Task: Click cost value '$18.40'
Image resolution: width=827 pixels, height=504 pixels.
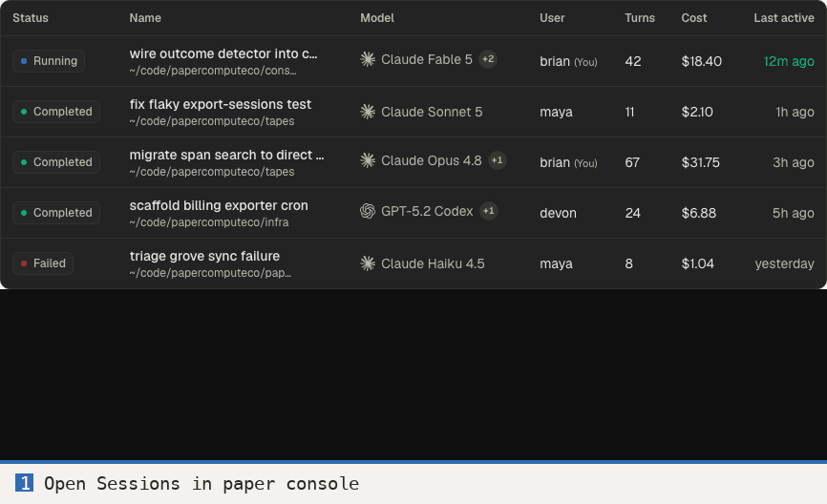Action: click(x=702, y=61)
